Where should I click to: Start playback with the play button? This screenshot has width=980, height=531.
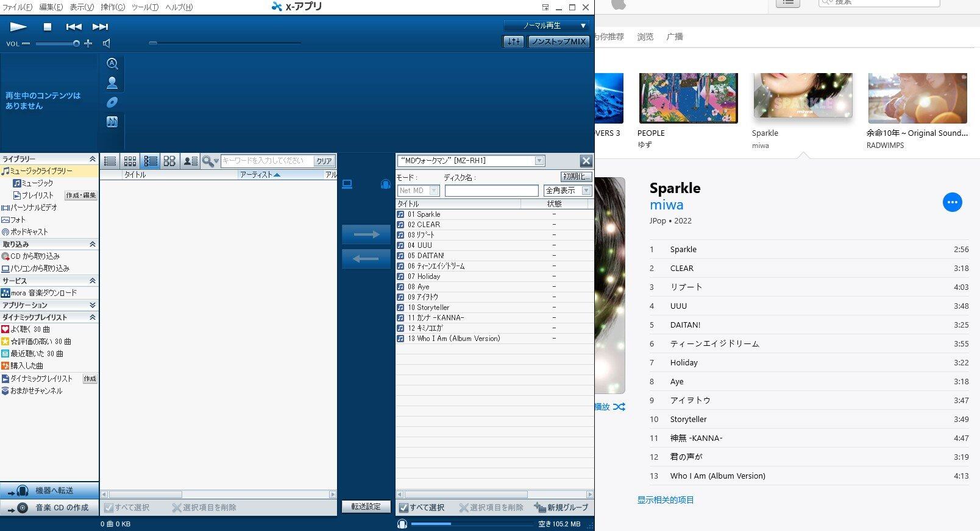(18, 26)
